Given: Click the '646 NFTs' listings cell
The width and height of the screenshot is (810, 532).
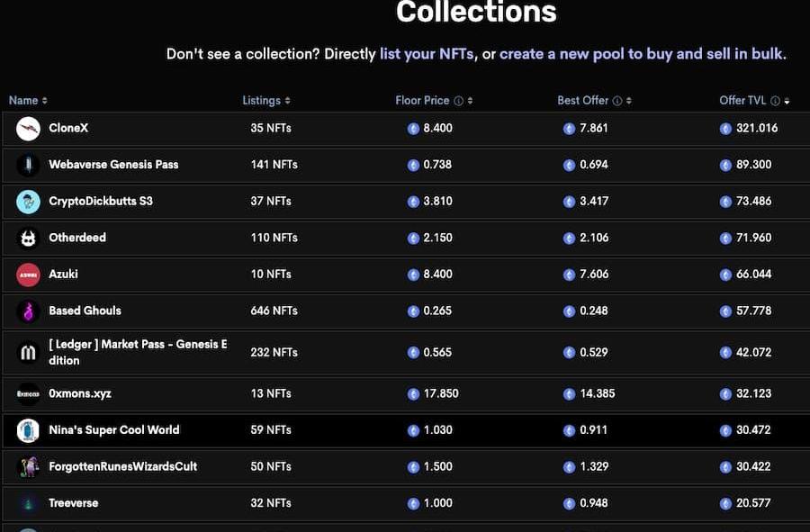Looking at the screenshot, I should [x=274, y=311].
